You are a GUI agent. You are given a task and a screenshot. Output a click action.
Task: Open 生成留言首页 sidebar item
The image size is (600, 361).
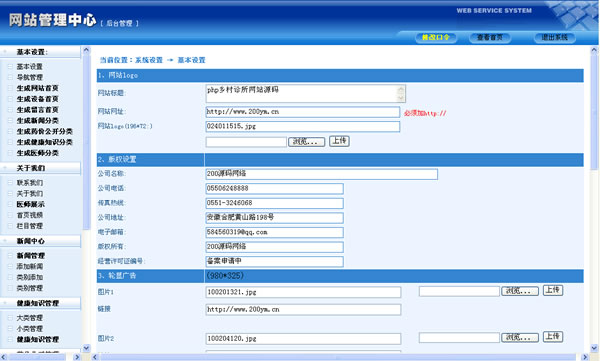coord(37,110)
